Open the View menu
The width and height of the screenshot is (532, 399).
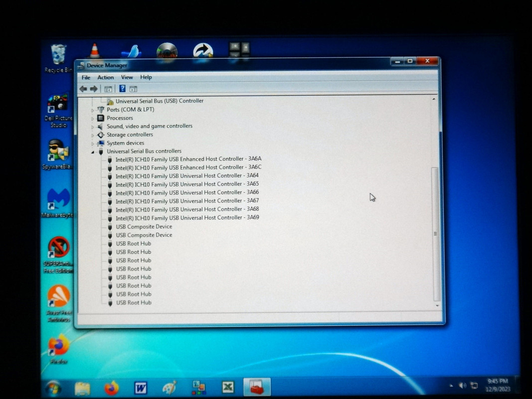pos(127,77)
